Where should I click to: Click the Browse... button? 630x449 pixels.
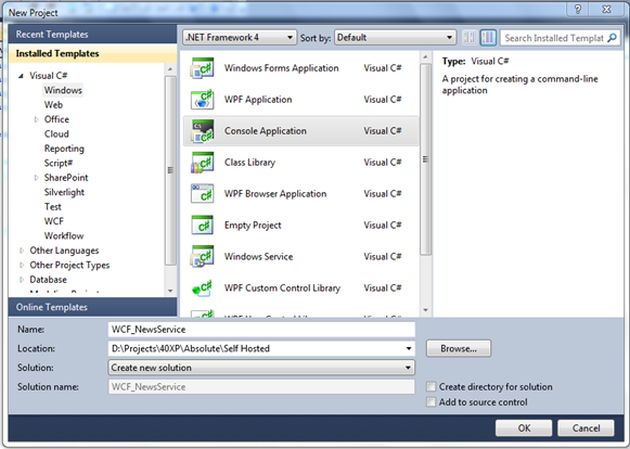point(458,349)
